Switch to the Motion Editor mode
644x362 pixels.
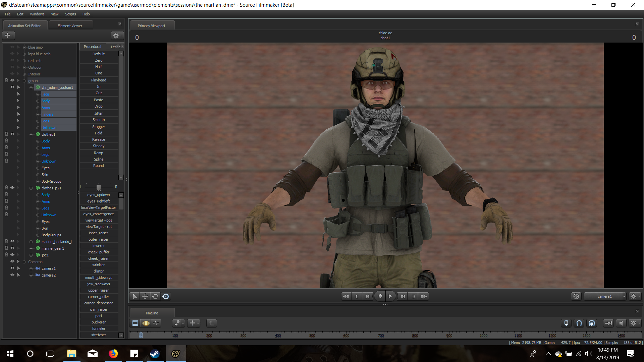pyautogui.click(x=146, y=323)
